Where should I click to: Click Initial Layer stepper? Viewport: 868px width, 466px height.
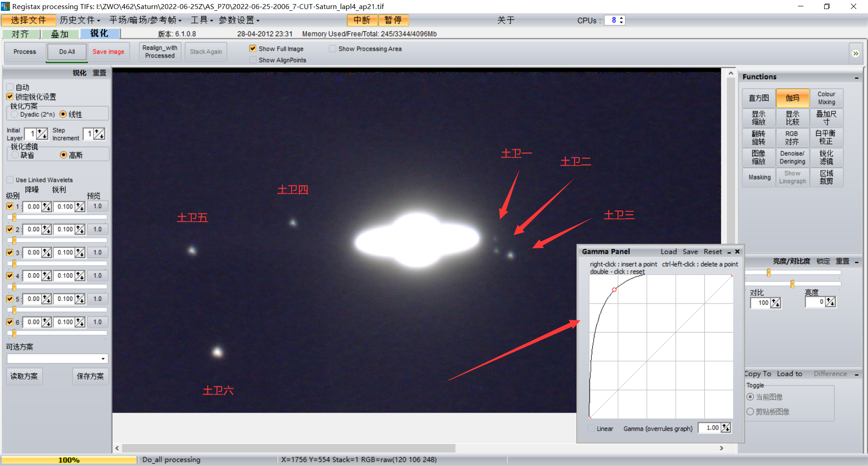tap(42, 134)
